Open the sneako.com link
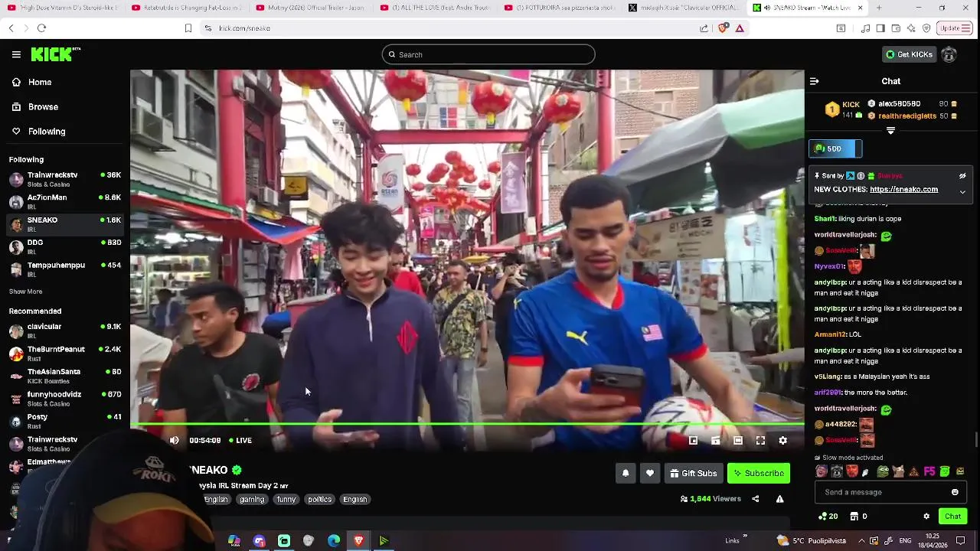The image size is (980, 551). pos(903,189)
